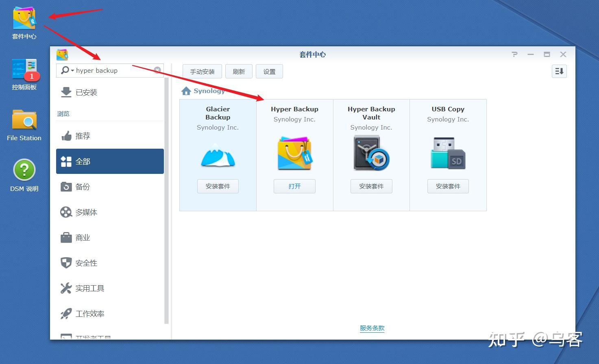599x364 pixels.
Task: Click the 多媒体 category icon
Action: pyautogui.click(x=66, y=212)
